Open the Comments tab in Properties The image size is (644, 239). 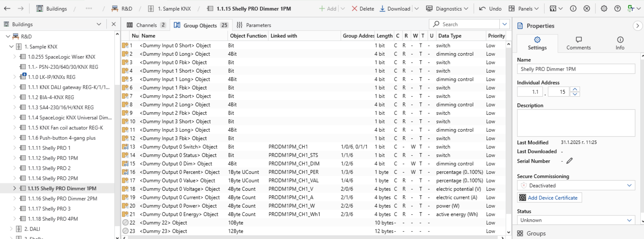pyautogui.click(x=578, y=43)
